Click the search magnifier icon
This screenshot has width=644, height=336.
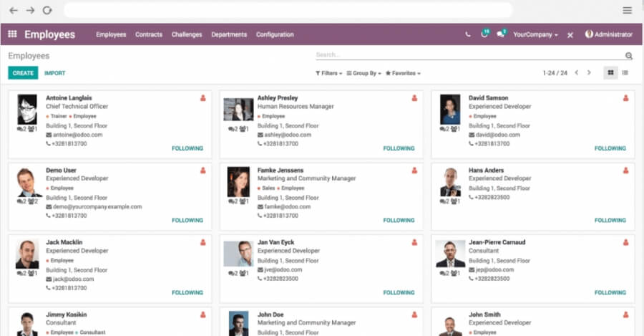click(x=629, y=55)
